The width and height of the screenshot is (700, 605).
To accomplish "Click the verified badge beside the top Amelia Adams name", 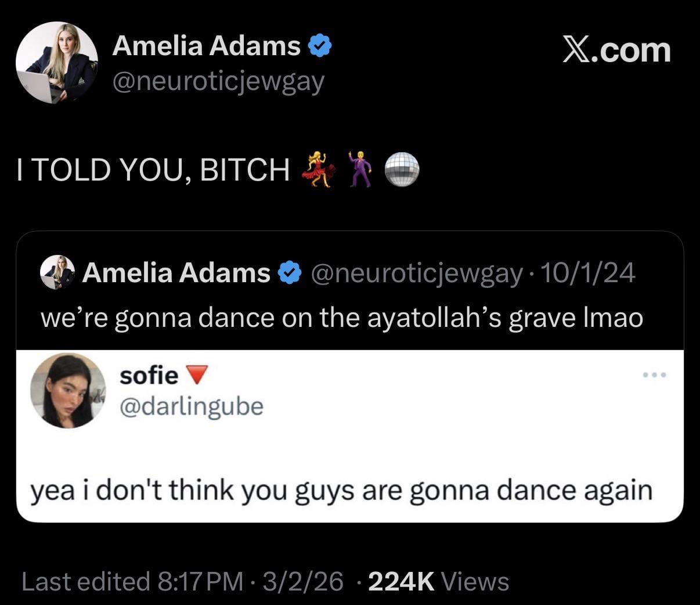I will pyautogui.click(x=319, y=46).
